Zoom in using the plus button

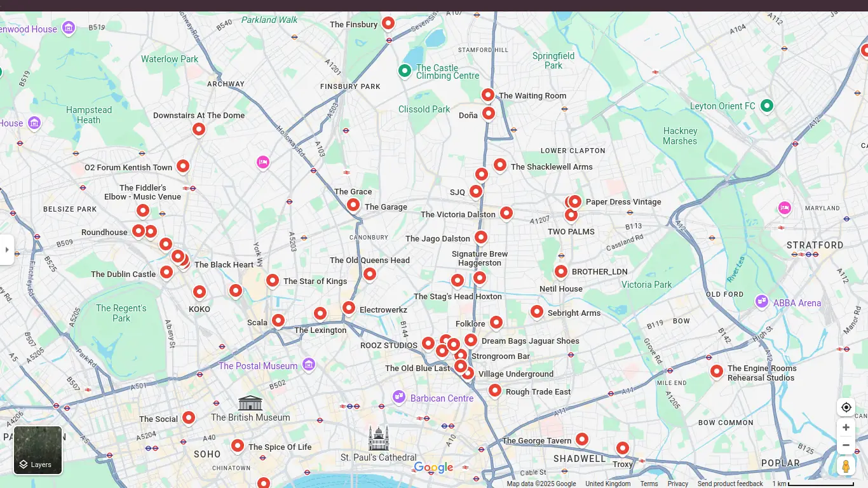pos(846,428)
